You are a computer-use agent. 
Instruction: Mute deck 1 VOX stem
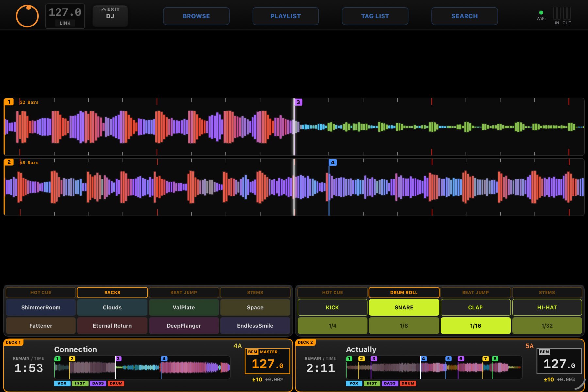click(62, 383)
